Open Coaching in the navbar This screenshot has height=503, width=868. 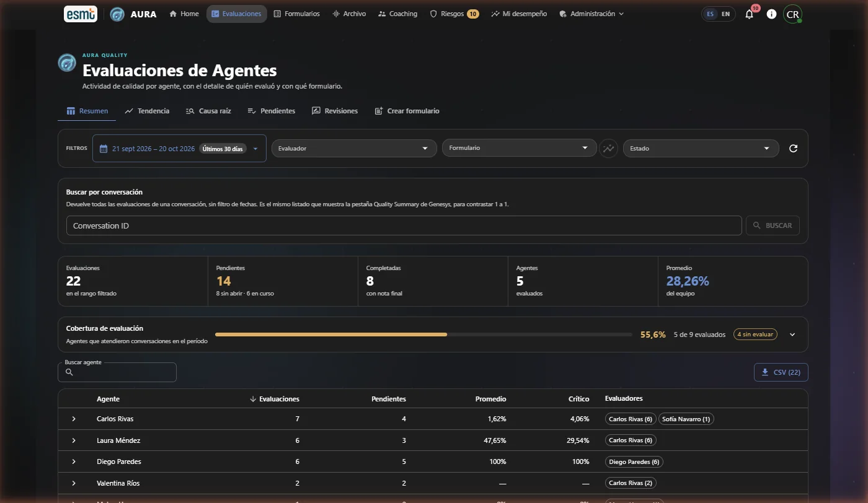pos(397,14)
